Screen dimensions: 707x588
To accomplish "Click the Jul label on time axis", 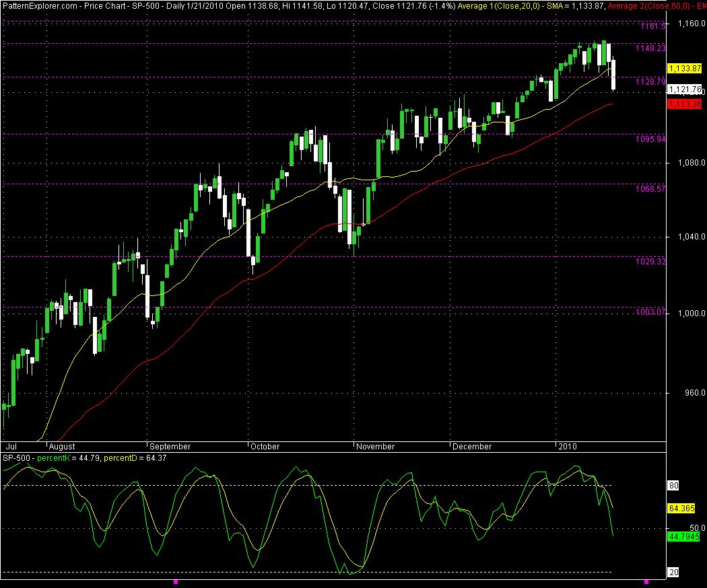I will [x=11, y=447].
